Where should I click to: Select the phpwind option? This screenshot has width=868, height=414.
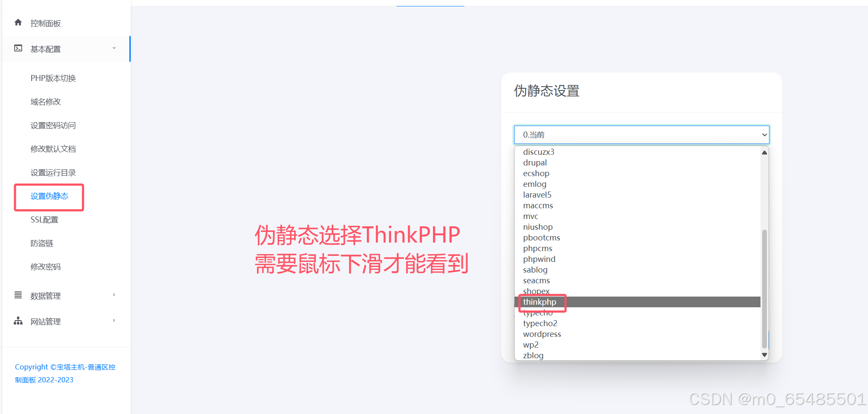[638, 259]
